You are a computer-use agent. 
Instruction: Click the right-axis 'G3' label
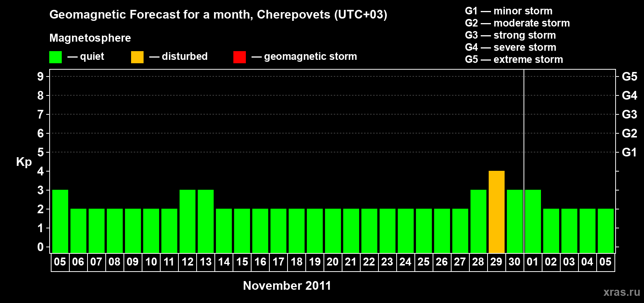tap(629, 114)
